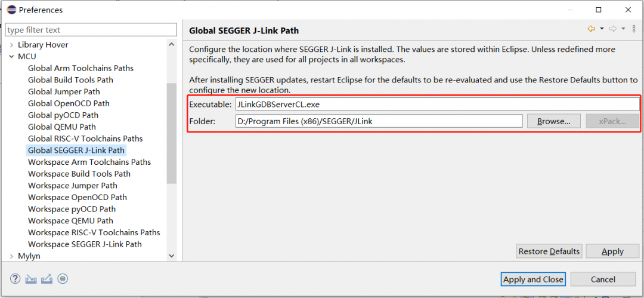Viewport: 644px width, 298px height.
Task: Click the Oomph recorder circle icon
Action: [x=63, y=279]
